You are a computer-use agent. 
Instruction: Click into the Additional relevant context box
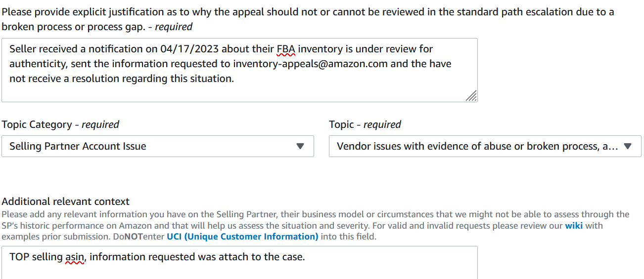tap(239, 263)
